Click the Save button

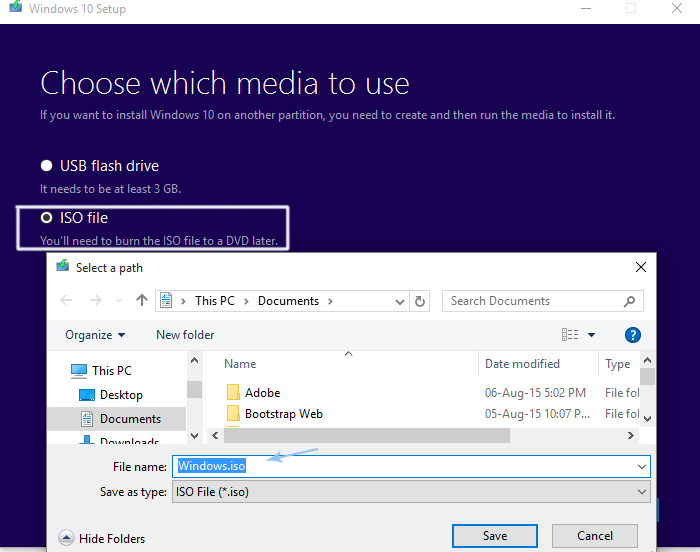click(495, 536)
